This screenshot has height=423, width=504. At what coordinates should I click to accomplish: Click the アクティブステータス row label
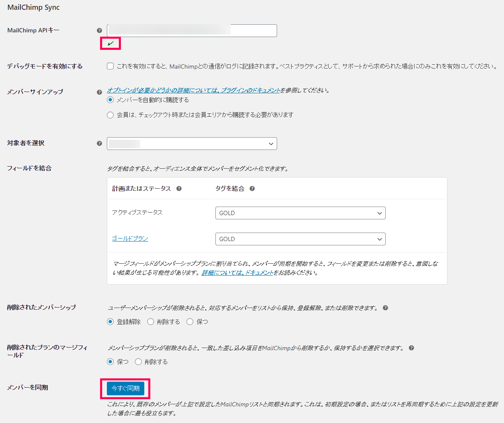(x=137, y=212)
